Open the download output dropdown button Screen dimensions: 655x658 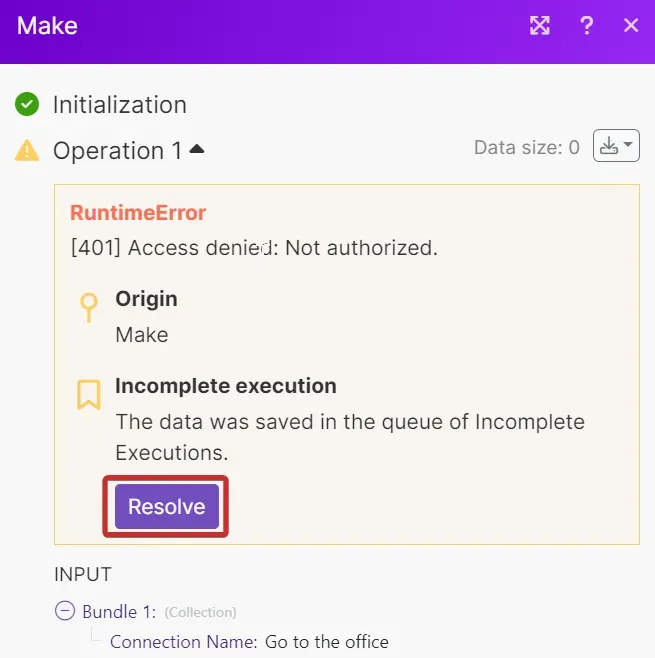click(616, 146)
